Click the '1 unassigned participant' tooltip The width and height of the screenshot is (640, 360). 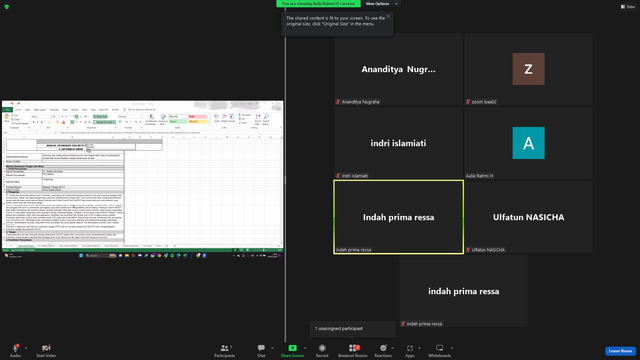tap(353, 329)
